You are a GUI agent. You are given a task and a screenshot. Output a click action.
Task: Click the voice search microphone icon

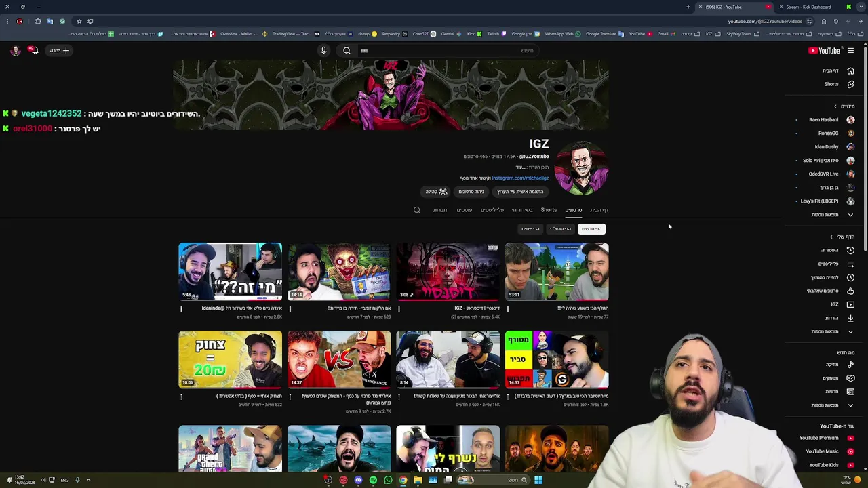coord(323,50)
